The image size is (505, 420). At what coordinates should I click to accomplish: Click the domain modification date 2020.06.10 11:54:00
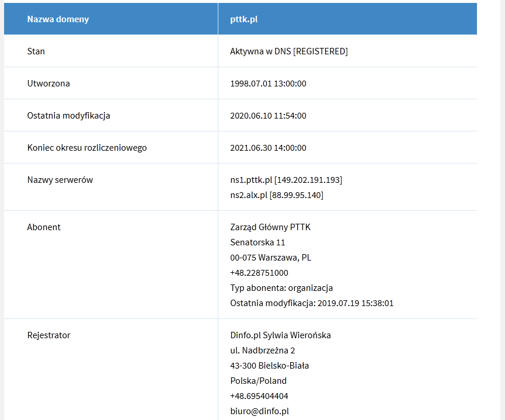268,116
